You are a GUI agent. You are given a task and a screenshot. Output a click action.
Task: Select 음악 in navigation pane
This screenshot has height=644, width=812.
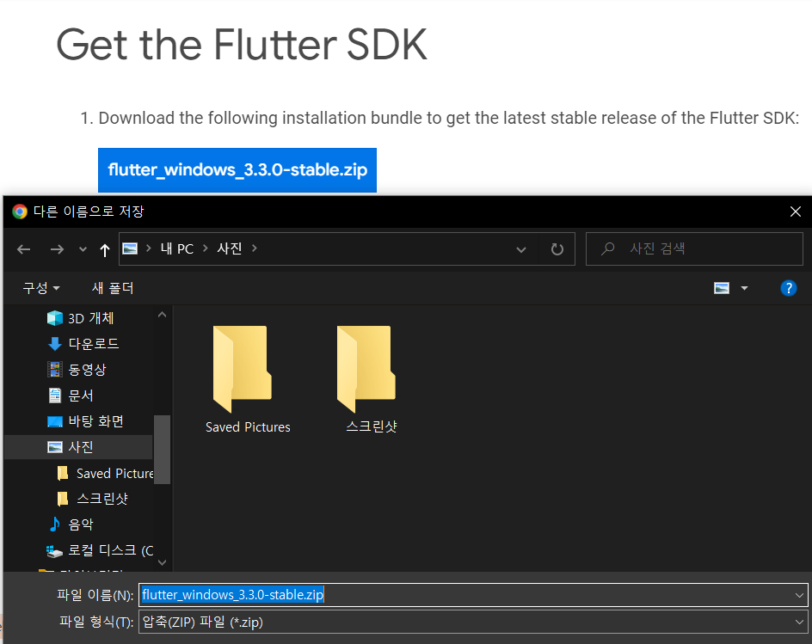71,524
